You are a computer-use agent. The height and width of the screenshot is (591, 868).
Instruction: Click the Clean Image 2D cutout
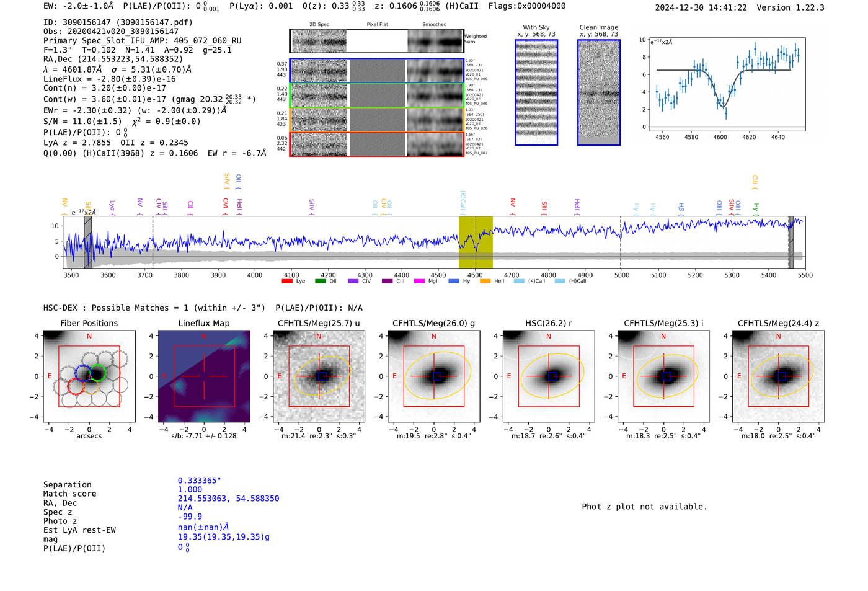click(x=599, y=92)
